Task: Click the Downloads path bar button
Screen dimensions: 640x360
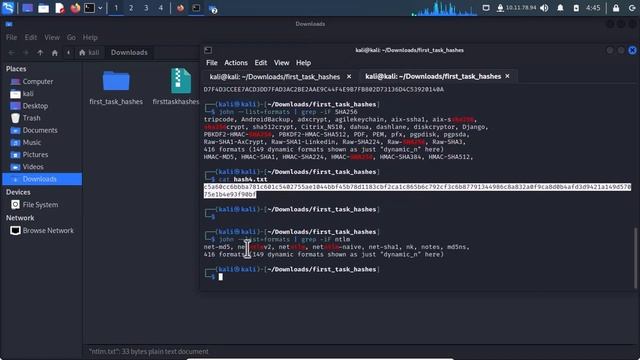Action: [x=129, y=53]
